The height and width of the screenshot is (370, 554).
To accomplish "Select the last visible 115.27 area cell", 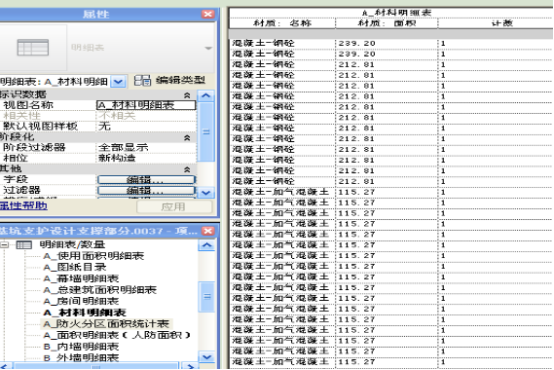I will [x=387, y=362].
